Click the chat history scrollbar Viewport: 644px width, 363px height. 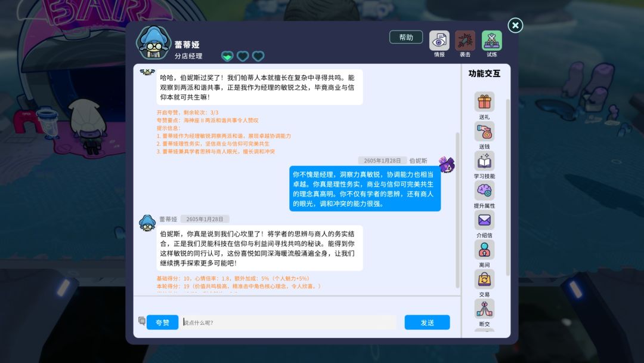coord(457,210)
